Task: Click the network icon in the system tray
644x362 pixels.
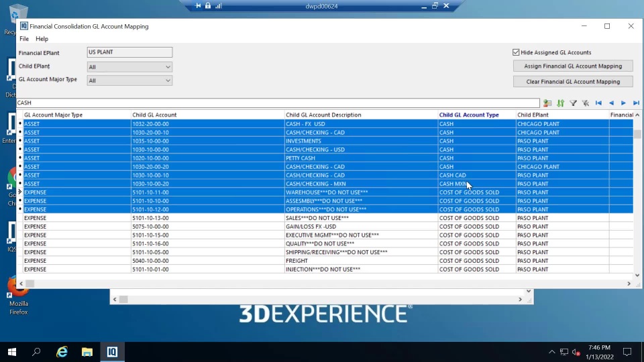Action: tap(564, 352)
